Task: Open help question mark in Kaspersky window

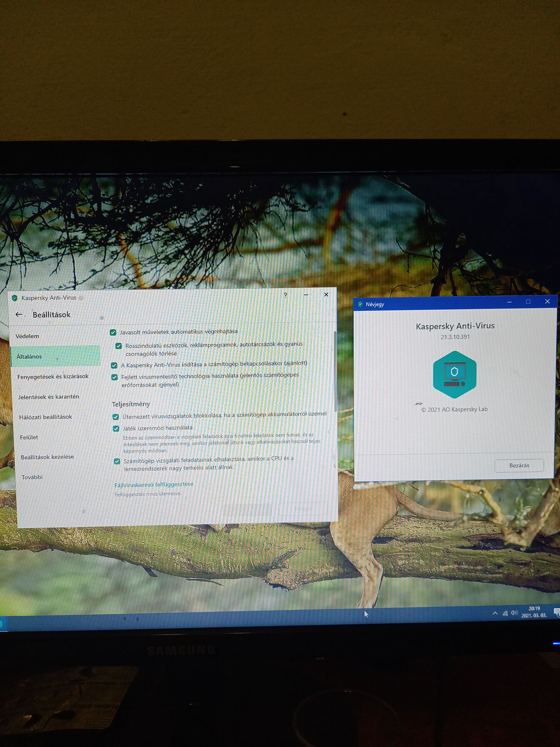Action: click(x=285, y=295)
